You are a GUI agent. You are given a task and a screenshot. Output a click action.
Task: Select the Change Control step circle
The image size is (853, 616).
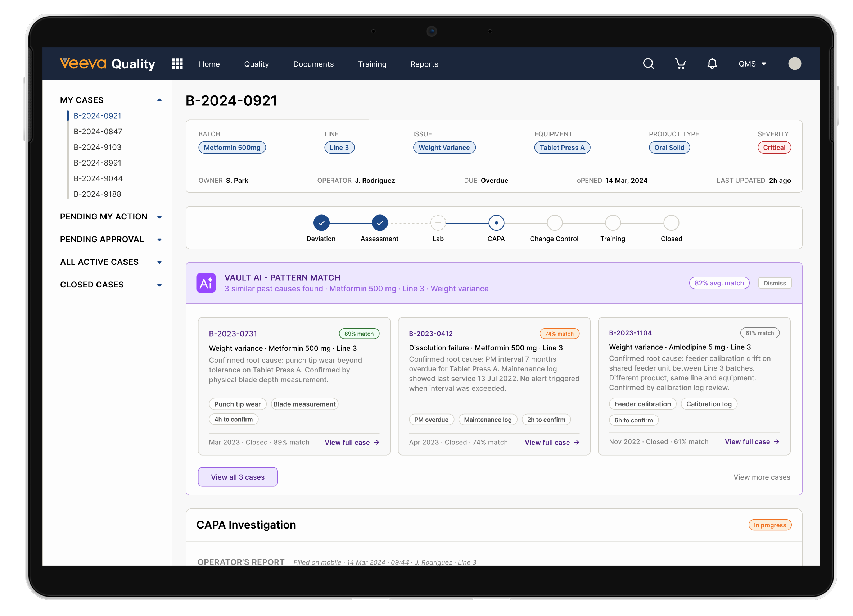pos(554,223)
